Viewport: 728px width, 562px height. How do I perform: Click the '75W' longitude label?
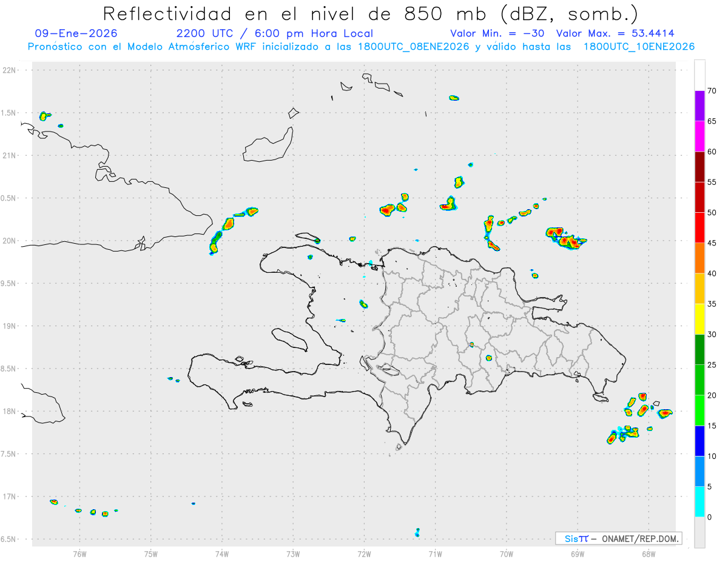(151, 554)
